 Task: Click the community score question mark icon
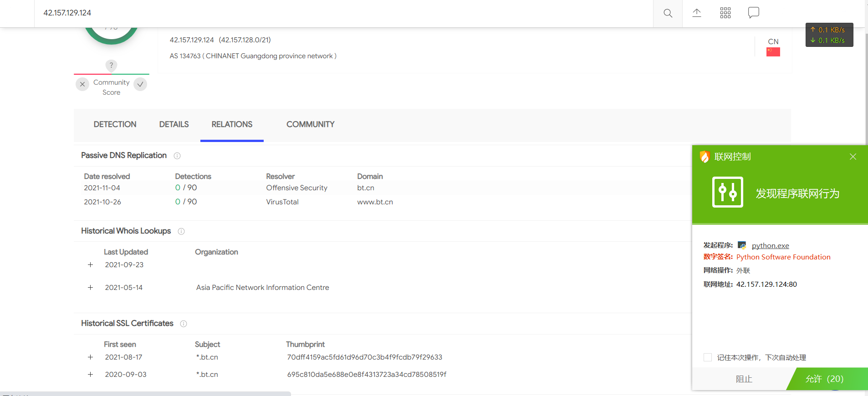click(x=111, y=65)
